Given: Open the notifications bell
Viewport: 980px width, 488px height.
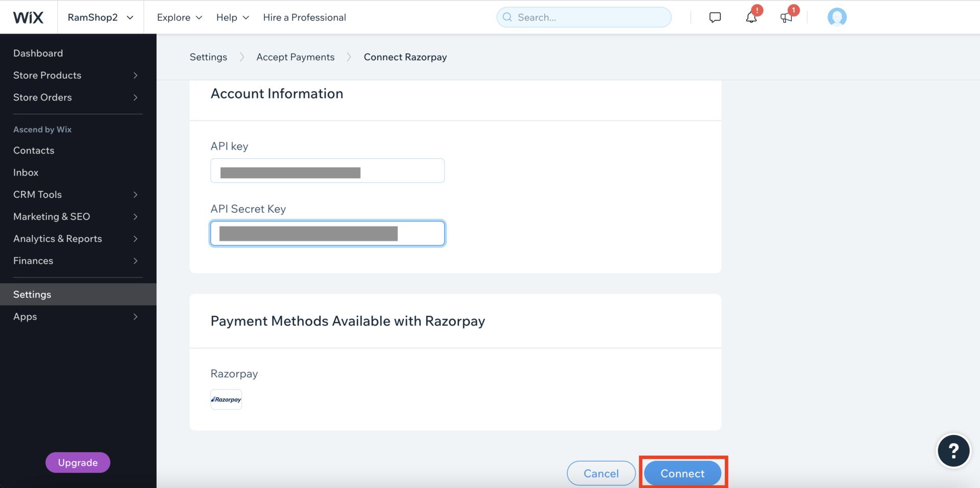Looking at the screenshot, I should pos(751,17).
